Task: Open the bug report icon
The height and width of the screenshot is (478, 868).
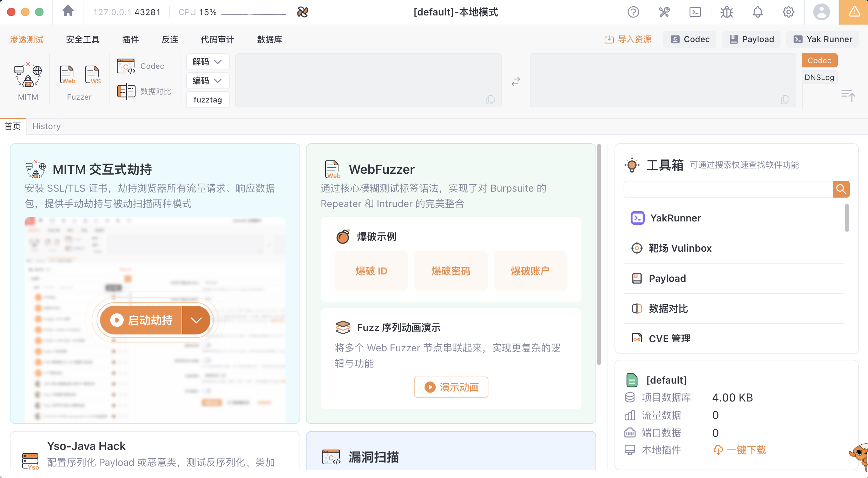Action: click(x=726, y=12)
